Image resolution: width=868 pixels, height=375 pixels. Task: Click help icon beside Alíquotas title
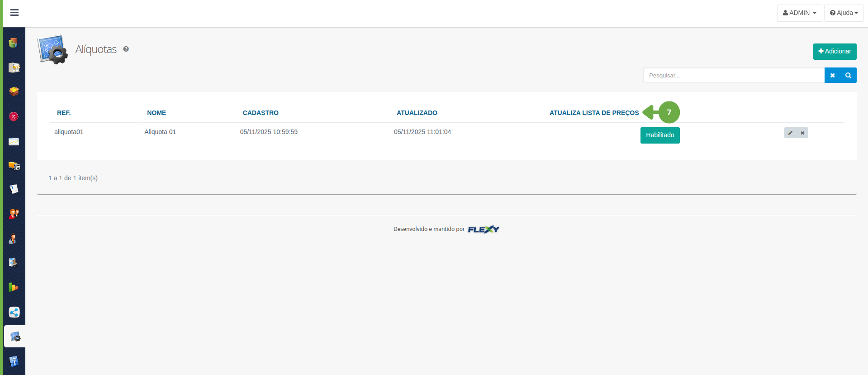(x=126, y=49)
